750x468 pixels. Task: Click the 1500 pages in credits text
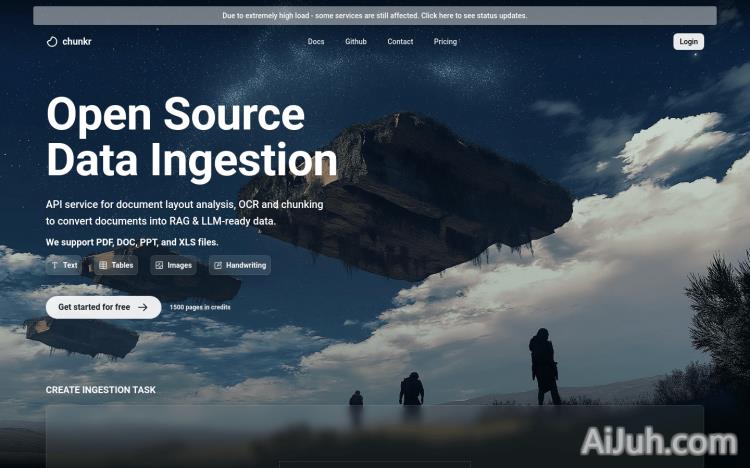coord(200,307)
